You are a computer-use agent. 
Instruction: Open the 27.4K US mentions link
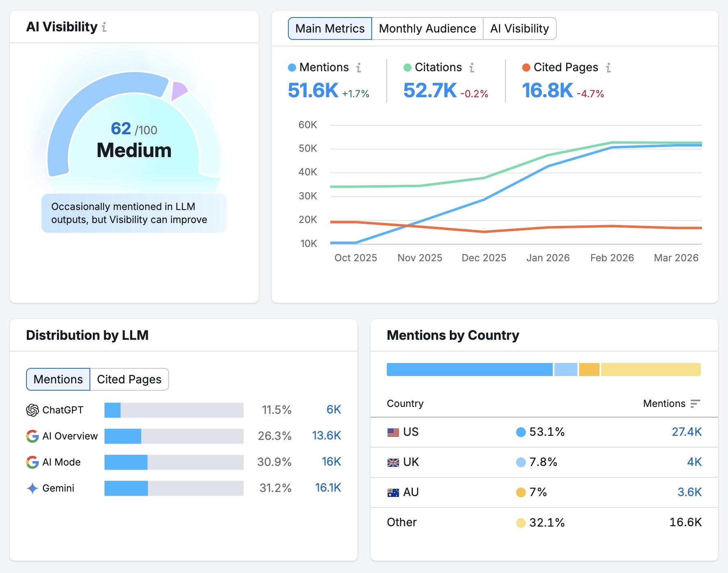click(x=687, y=432)
